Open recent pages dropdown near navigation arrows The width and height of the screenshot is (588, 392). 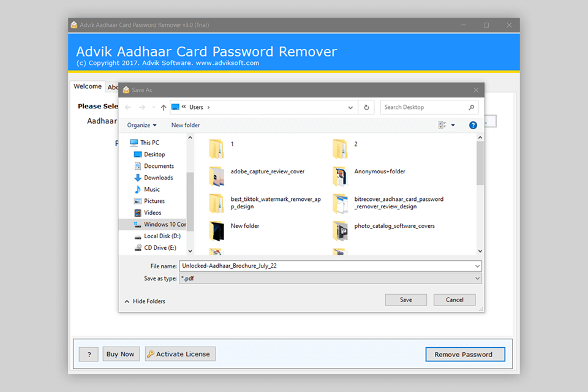tap(153, 107)
